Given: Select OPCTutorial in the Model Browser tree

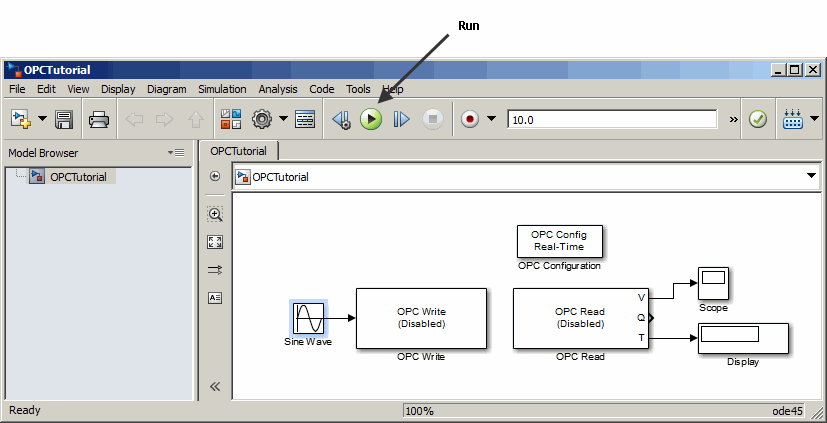Looking at the screenshot, I should point(78,177).
